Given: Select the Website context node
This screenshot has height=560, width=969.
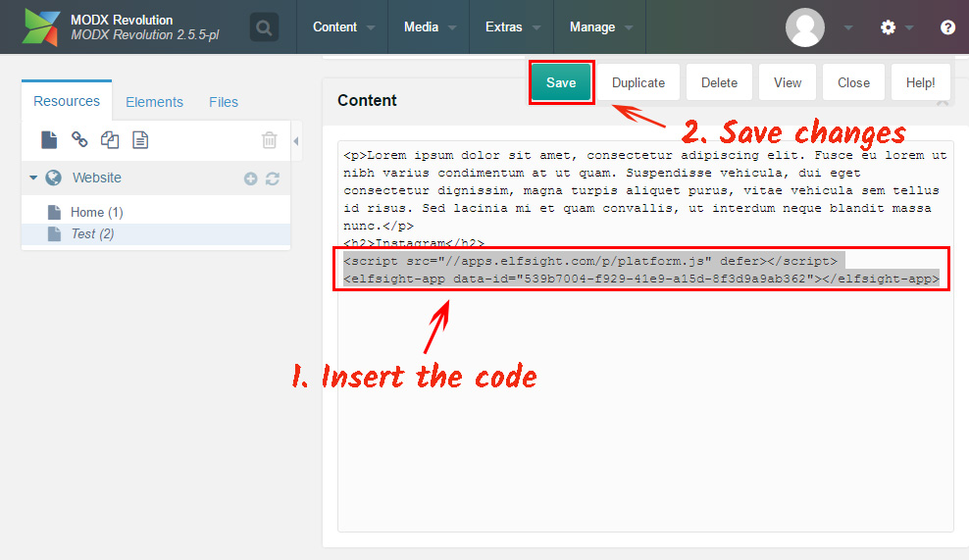Looking at the screenshot, I should [156, 178].
